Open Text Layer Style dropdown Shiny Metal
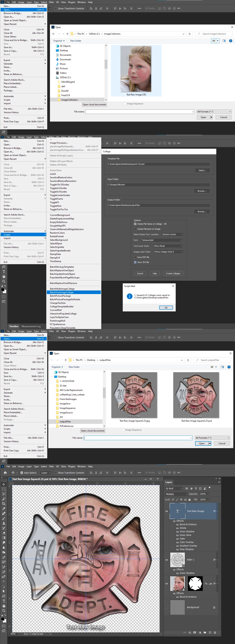This screenshot has width=235, height=644. tap(168, 246)
